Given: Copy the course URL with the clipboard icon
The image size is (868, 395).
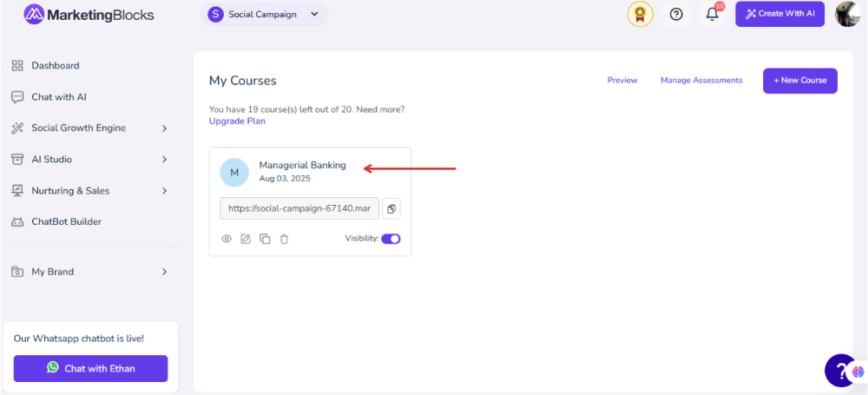Looking at the screenshot, I should (391, 209).
